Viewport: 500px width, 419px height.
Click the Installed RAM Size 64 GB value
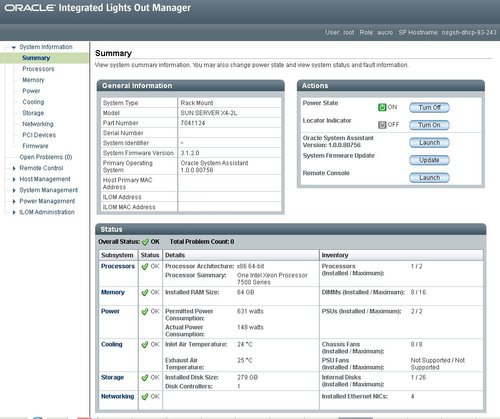click(x=245, y=292)
